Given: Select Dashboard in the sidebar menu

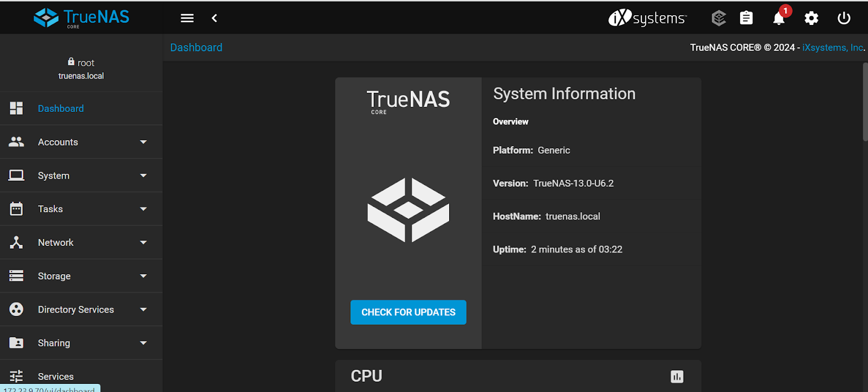Looking at the screenshot, I should tap(81, 109).
